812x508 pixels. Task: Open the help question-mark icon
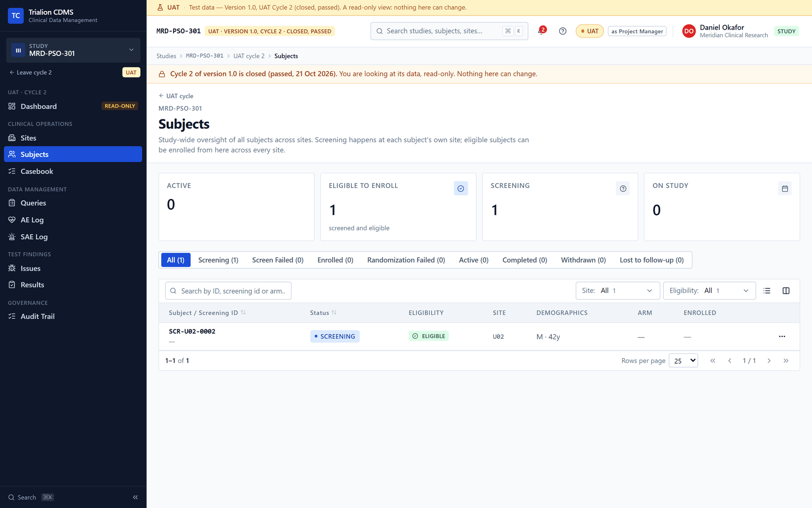(562, 31)
